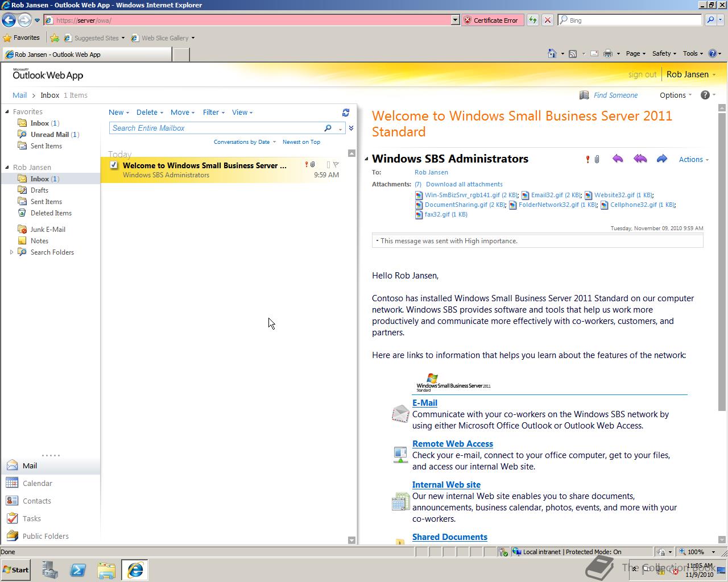The width and height of the screenshot is (728, 582).
Task: Refresh the mailbox with the check messages icon
Action: (x=345, y=113)
